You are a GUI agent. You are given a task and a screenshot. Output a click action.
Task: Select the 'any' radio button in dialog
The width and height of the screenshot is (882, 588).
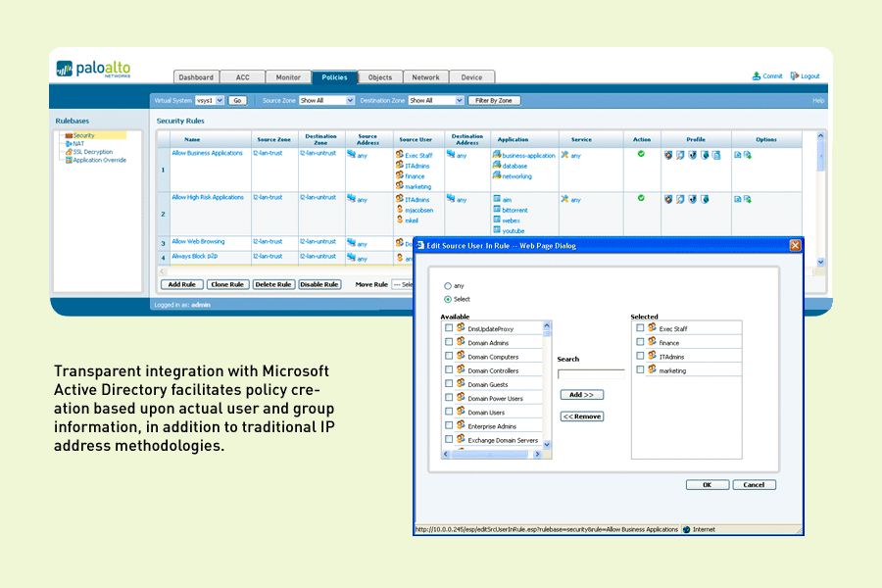pyautogui.click(x=448, y=286)
